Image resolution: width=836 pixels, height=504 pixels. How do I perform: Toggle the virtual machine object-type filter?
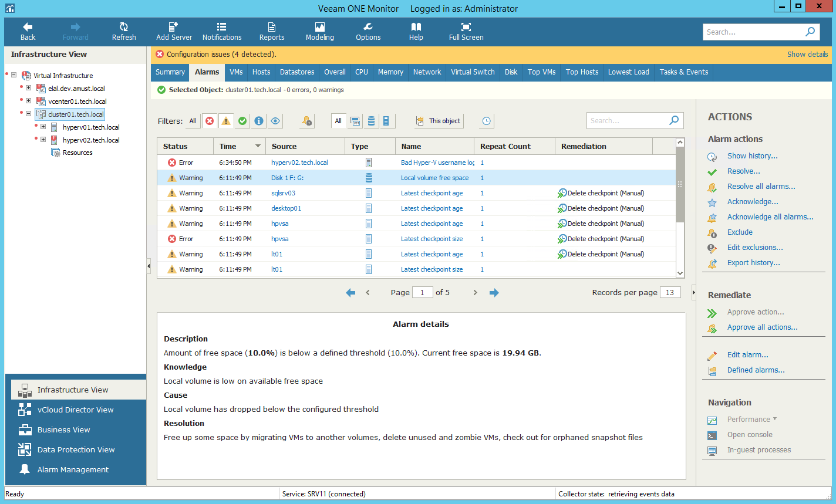355,121
